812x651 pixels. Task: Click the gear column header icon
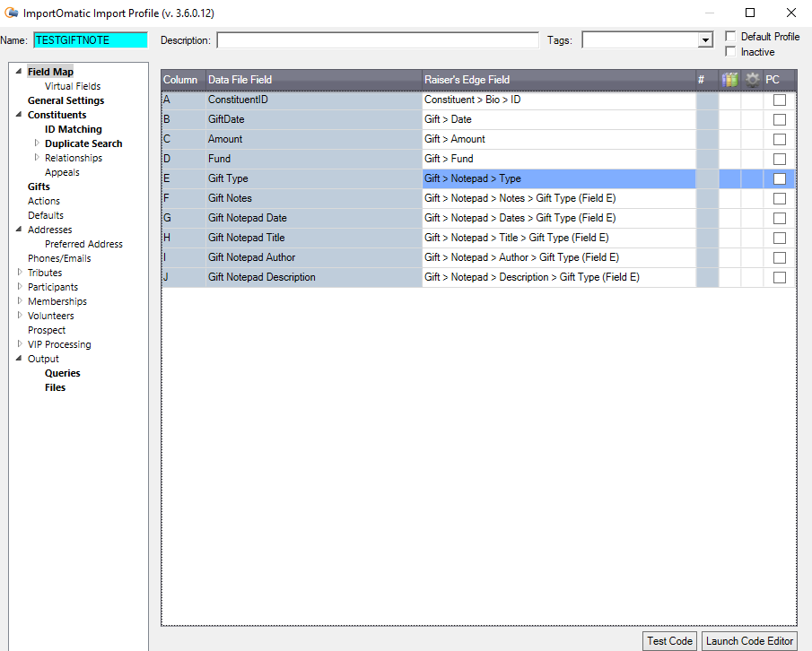point(752,80)
